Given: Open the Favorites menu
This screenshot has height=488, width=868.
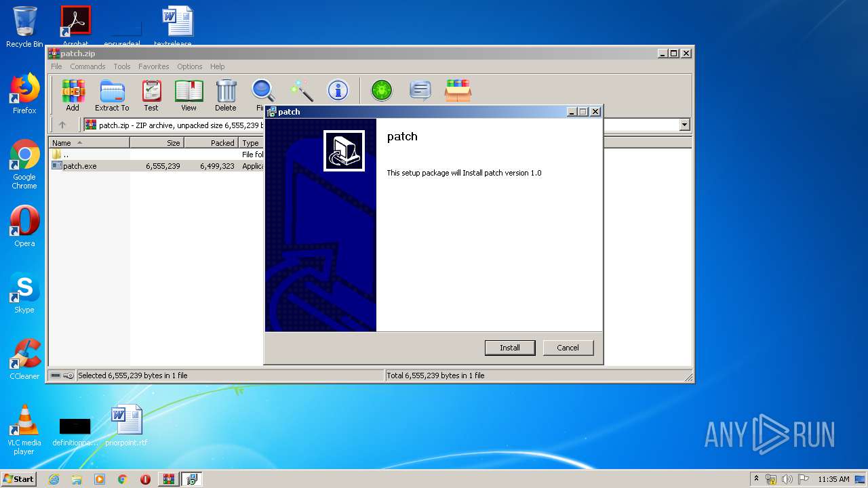Looking at the screenshot, I should 154,66.
